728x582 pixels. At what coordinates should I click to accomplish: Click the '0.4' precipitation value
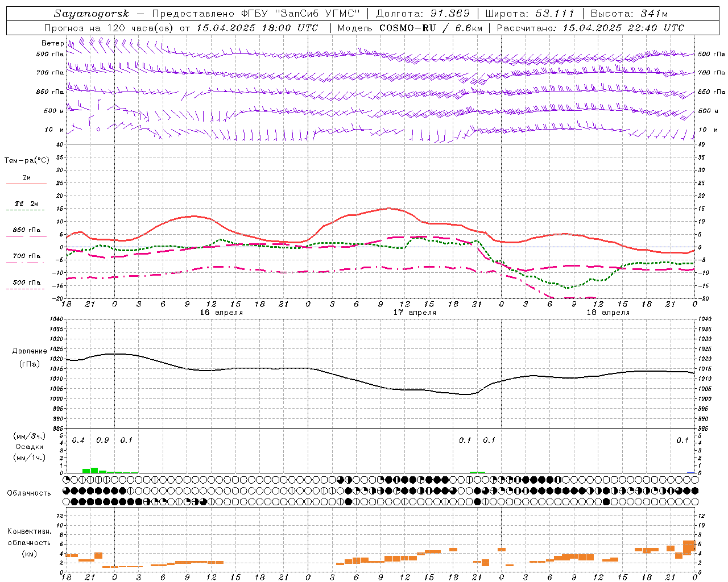78,440
